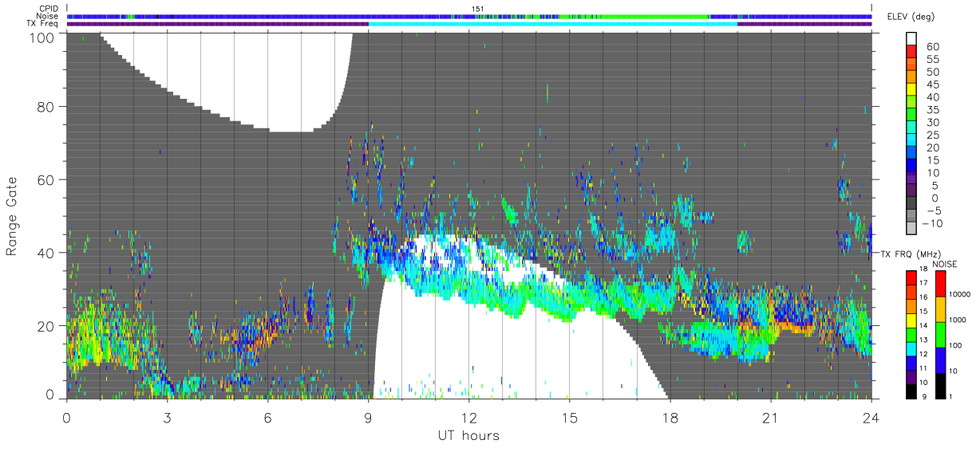This screenshot has height=452, width=980.
Task: Click the 25 label on ELEV scale
Action: [932, 135]
